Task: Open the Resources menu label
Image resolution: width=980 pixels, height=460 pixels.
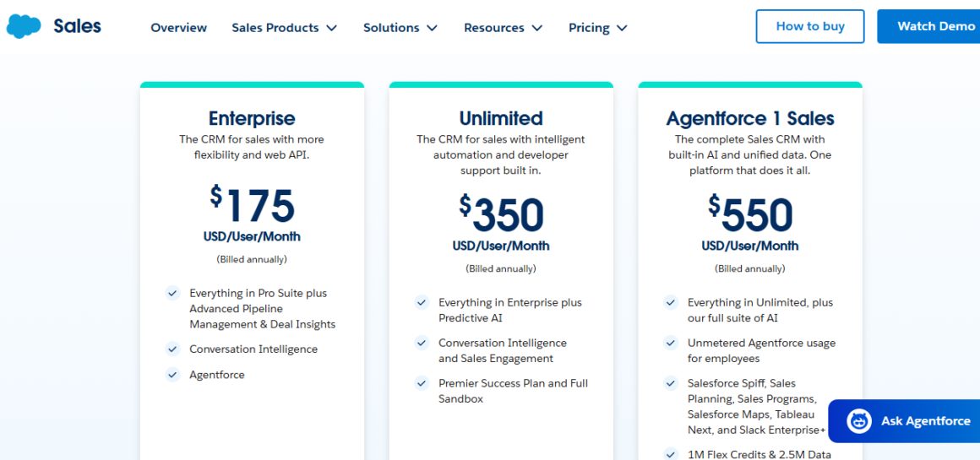Action: pos(493,28)
